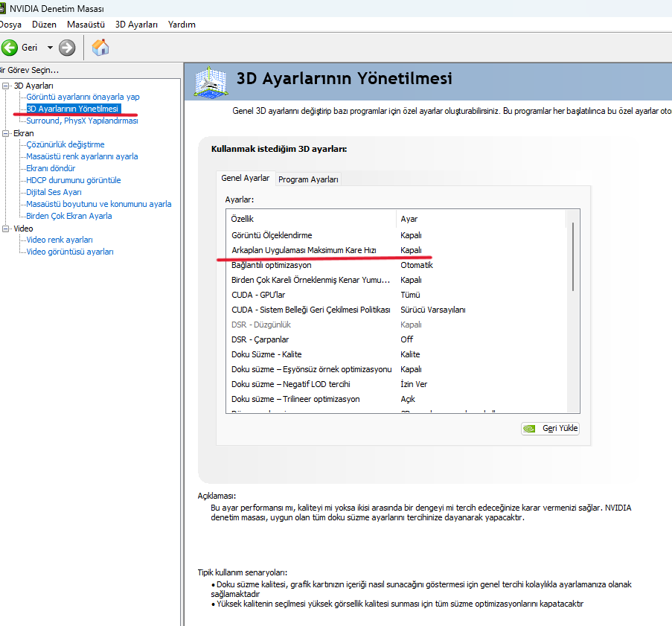
Task: Select 3D Ayarlarının Yönetilmesi in tree
Action: (72, 109)
